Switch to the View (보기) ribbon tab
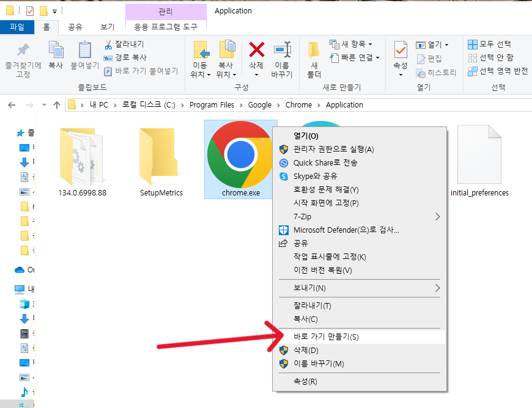532x408 pixels. 107,27
